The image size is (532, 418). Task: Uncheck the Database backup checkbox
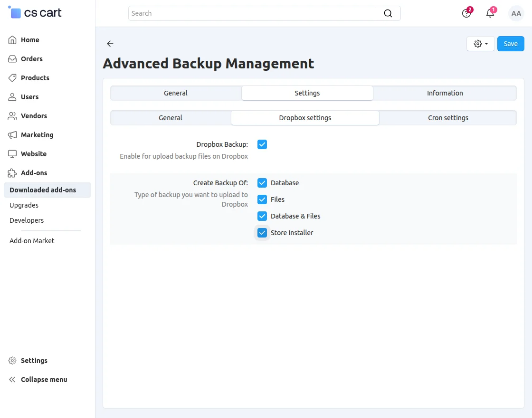tap(262, 183)
